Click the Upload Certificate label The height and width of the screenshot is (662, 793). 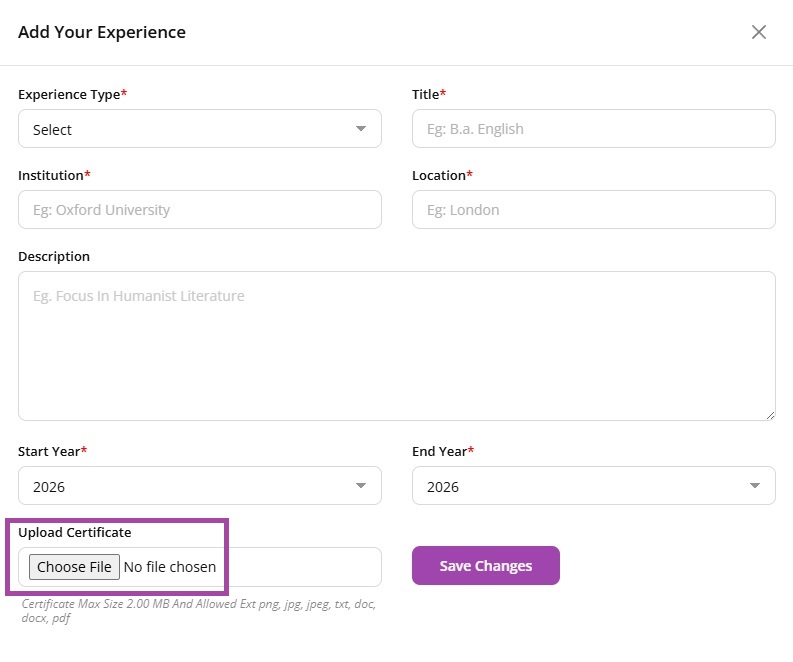coord(74,532)
